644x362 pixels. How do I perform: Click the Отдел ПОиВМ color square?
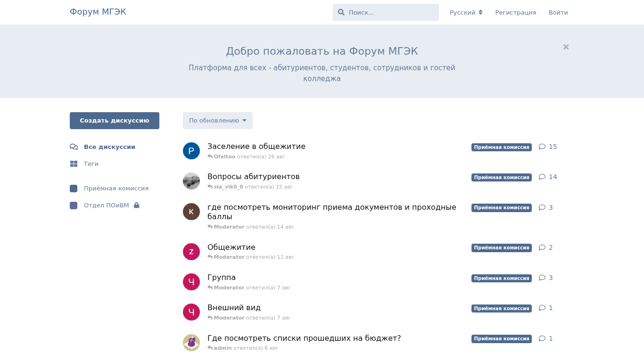[x=74, y=206]
